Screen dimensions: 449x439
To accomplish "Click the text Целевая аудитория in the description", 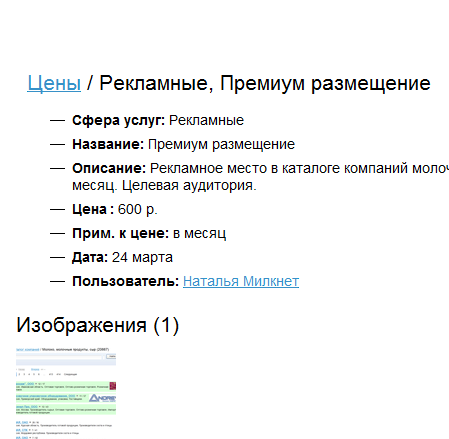I will pos(189,185).
